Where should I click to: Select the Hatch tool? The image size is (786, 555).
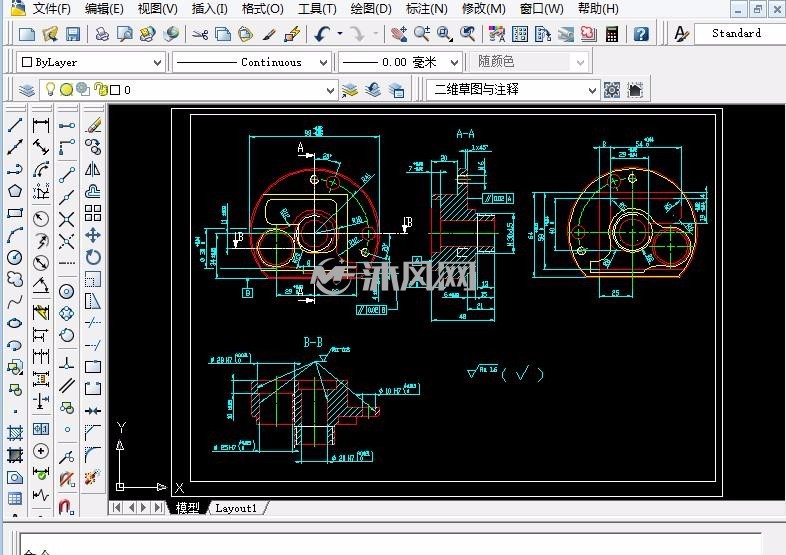(x=15, y=433)
